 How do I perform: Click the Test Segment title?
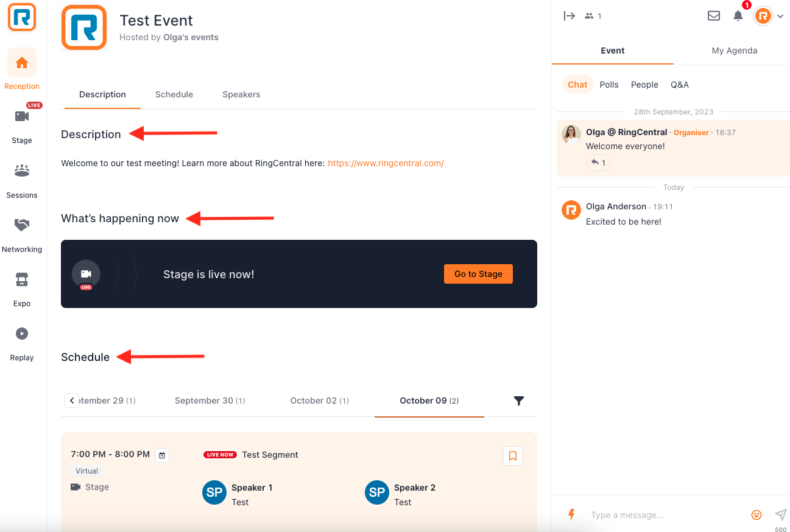(270, 455)
